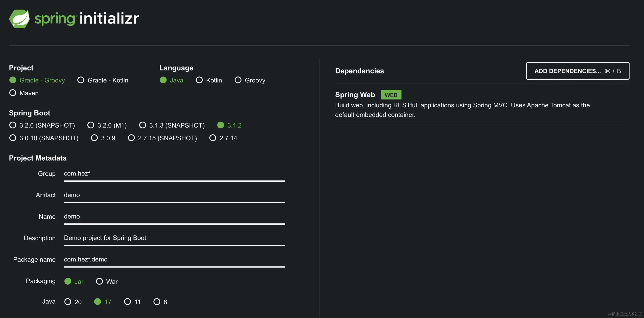Select Spring Boot 3.2.0 (SNAPSHOT)
Screen dimensions: 644x318
coord(13,125)
